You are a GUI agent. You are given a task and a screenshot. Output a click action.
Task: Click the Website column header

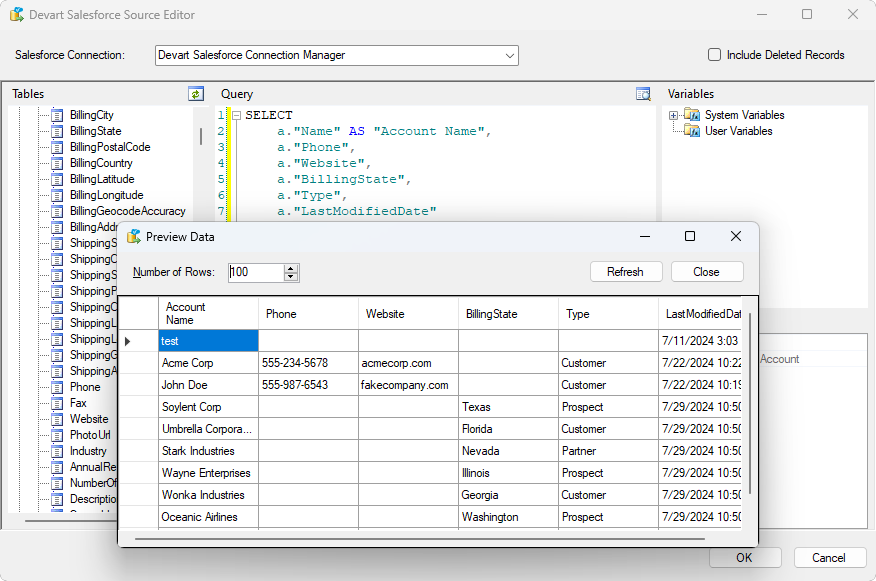(x=385, y=314)
